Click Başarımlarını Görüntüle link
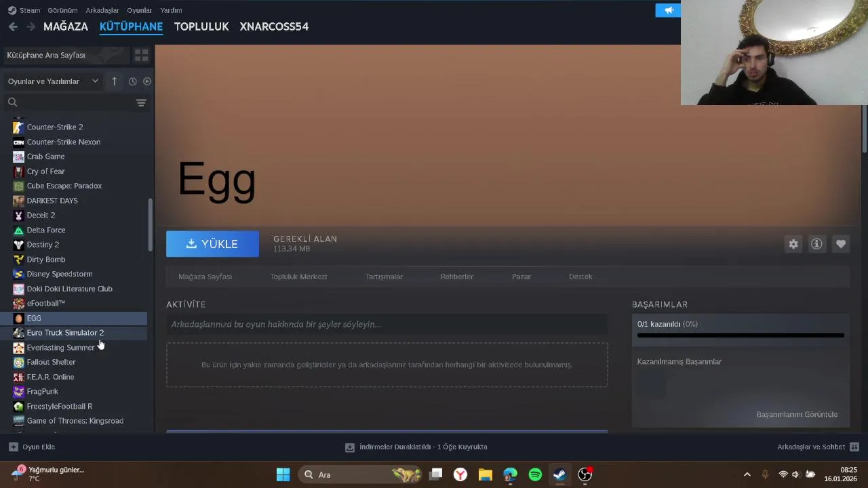This screenshot has height=488, width=868. click(797, 414)
